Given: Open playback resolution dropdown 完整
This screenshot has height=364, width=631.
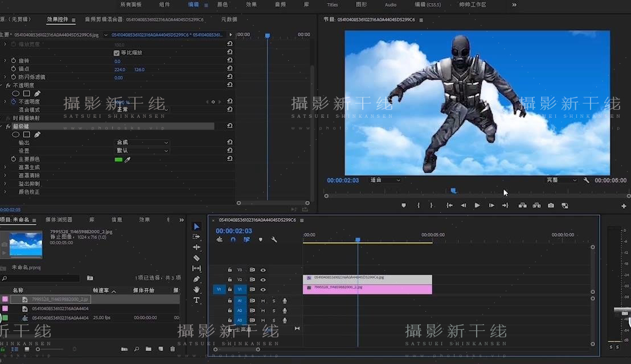Looking at the screenshot, I should click(x=561, y=180).
